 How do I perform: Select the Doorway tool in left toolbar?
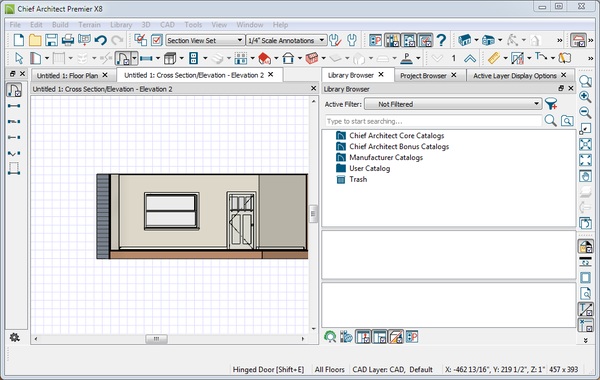click(x=14, y=106)
